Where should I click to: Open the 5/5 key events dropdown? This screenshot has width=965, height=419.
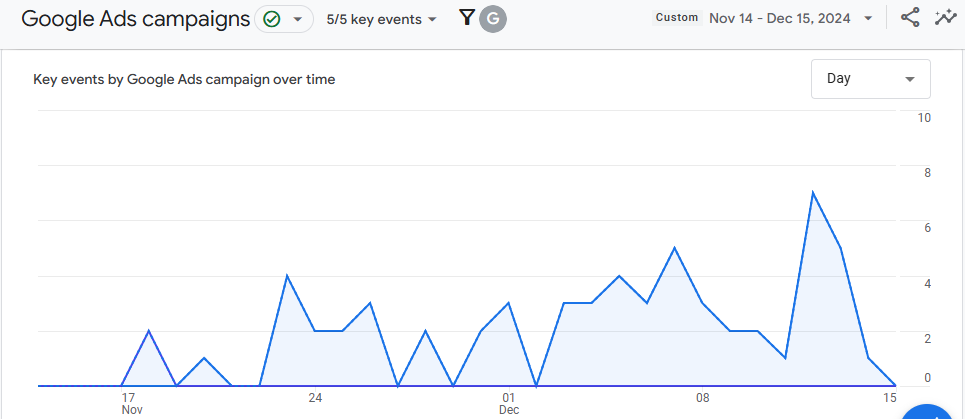tap(381, 19)
